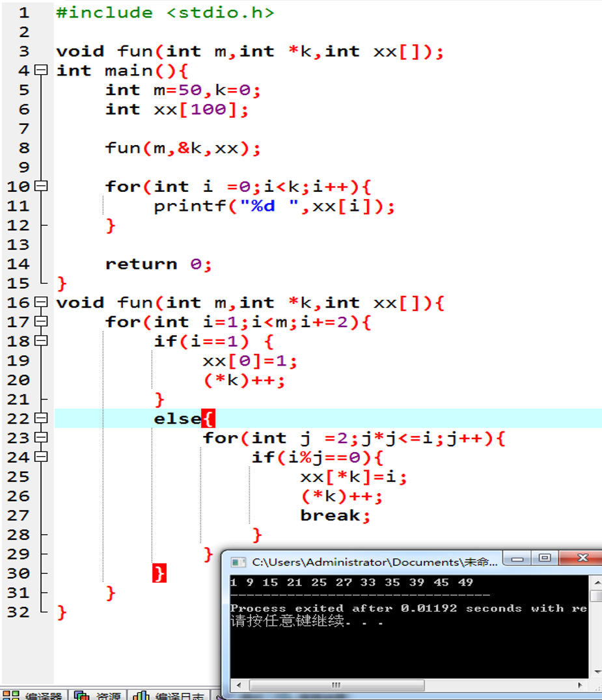Maximize the console window
The image size is (602, 700).
pos(544,558)
